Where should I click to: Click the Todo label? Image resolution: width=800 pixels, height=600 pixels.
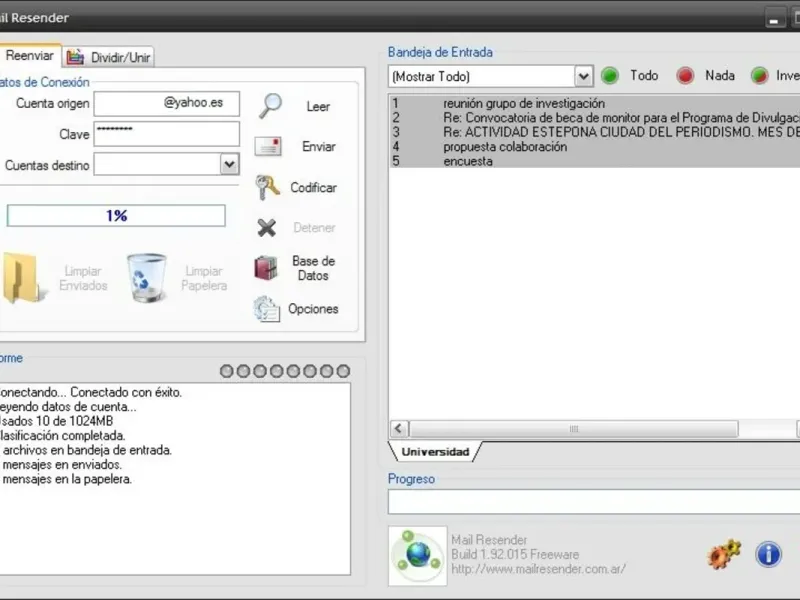(644, 76)
